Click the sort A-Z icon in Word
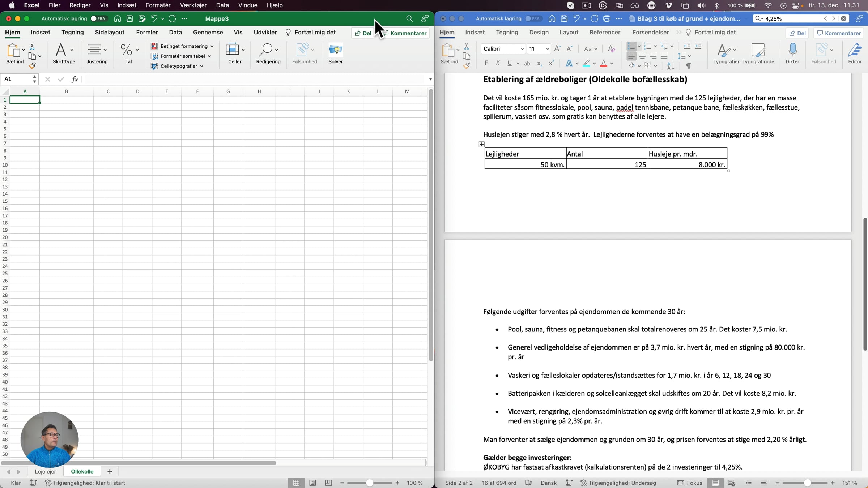Screen dimensions: 868x488 [671, 66]
